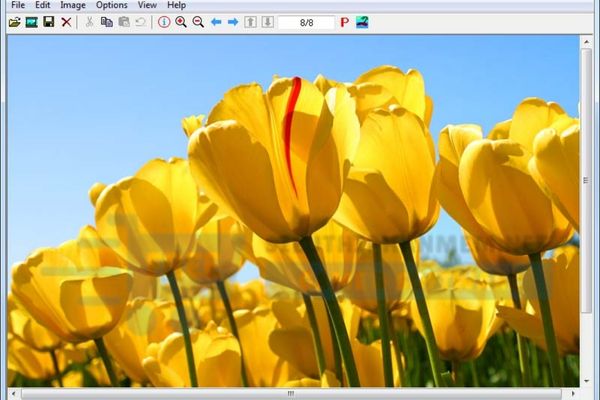Open the Help menu
This screenshot has width=600, height=400.
tap(176, 5)
